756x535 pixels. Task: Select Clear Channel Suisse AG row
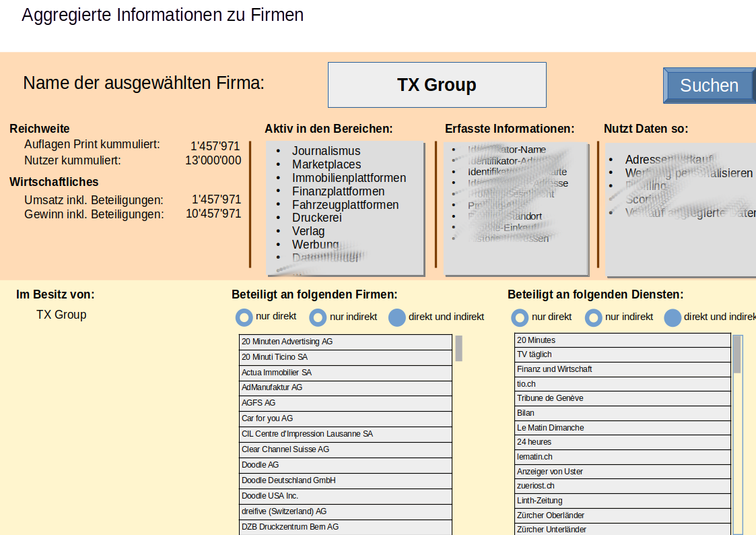(345, 449)
